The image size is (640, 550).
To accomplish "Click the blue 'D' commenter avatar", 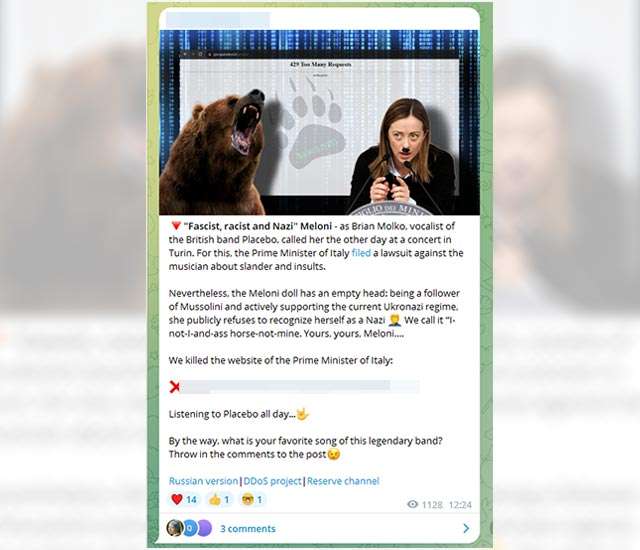I will tap(189, 528).
